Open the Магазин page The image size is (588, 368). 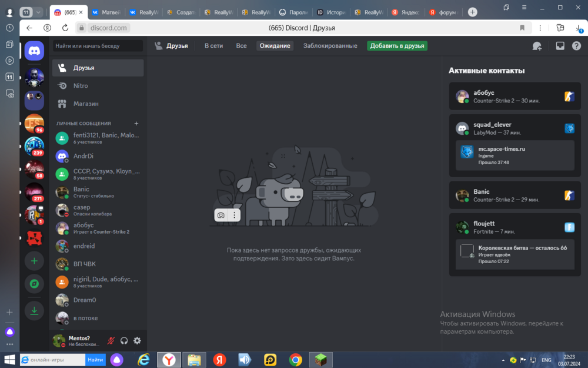(x=98, y=104)
